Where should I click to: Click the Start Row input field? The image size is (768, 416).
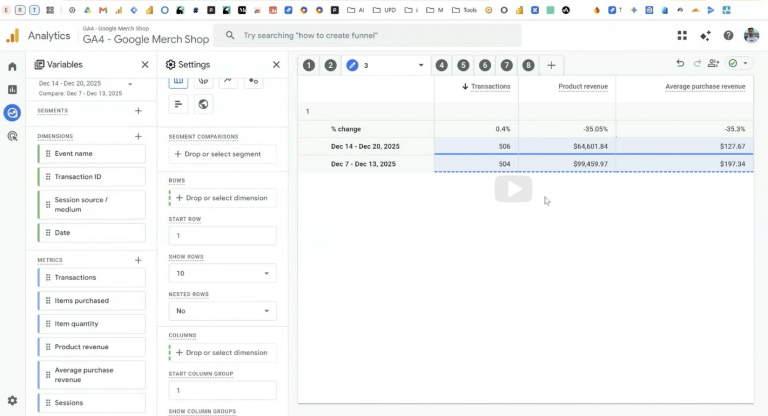point(222,236)
